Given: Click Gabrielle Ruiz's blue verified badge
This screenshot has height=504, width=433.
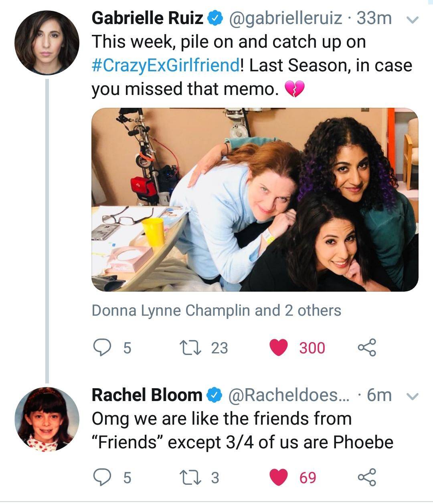Looking at the screenshot, I should coord(214,18).
